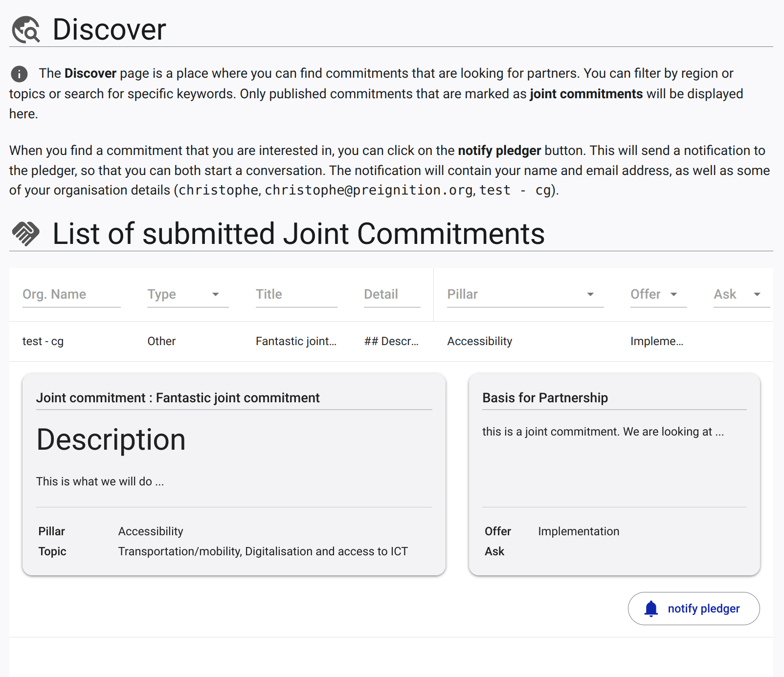Image resolution: width=784 pixels, height=677 pixels.
Task: Click the Joint commitment card title
Action: point(178,398)
